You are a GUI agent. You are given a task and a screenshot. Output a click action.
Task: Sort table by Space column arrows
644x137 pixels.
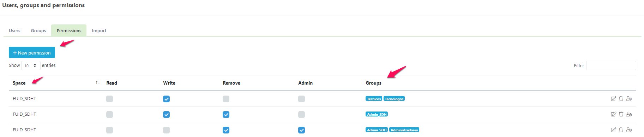point(97,83)
